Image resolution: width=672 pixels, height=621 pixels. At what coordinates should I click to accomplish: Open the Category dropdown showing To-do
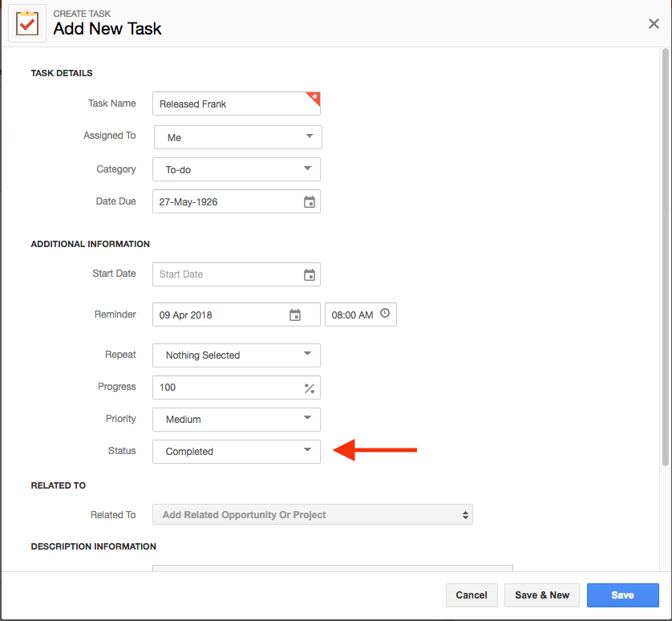pos(236,169)
